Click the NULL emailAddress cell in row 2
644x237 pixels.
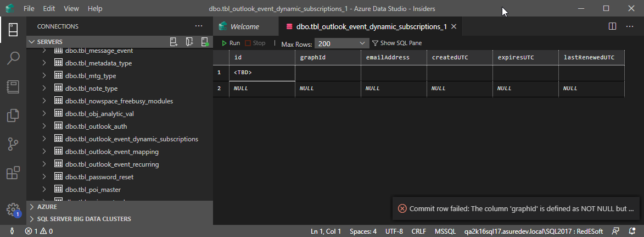coord(394,89)
